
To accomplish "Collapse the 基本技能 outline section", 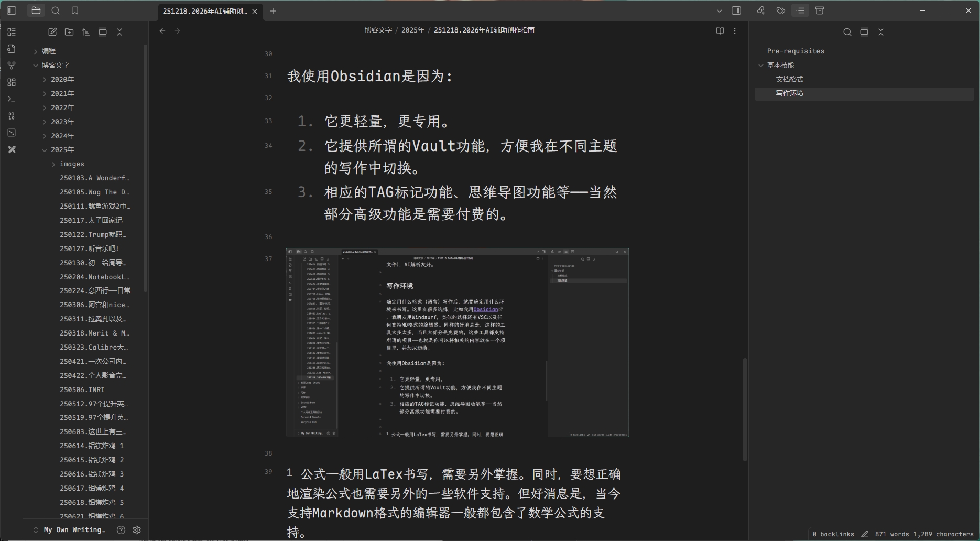I will [762, 65].
